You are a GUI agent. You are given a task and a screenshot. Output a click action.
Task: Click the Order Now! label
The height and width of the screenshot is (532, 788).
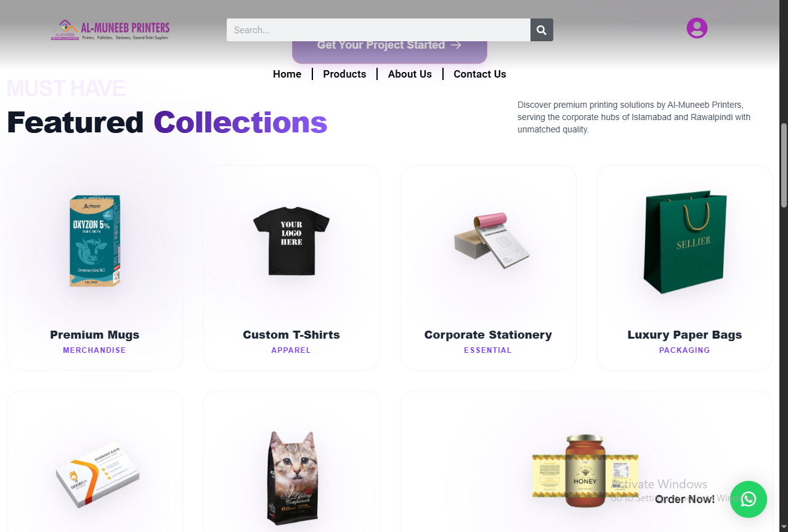(x=685, y=499)
